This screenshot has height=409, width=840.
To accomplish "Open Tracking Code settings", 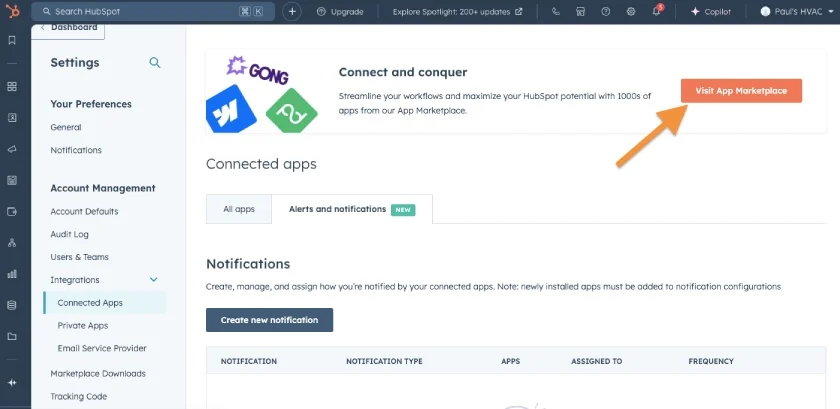I will 78,396.
